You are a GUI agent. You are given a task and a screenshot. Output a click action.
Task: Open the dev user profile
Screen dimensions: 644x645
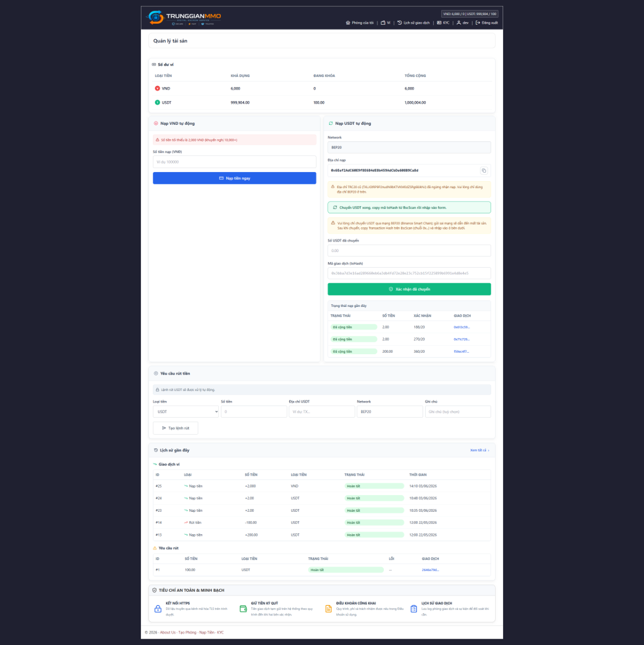point(462,23)
